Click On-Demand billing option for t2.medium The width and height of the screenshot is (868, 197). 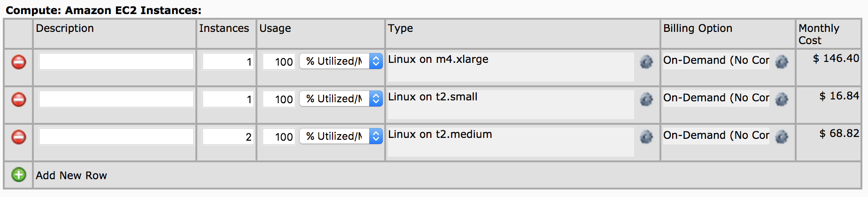pos(716,135)
